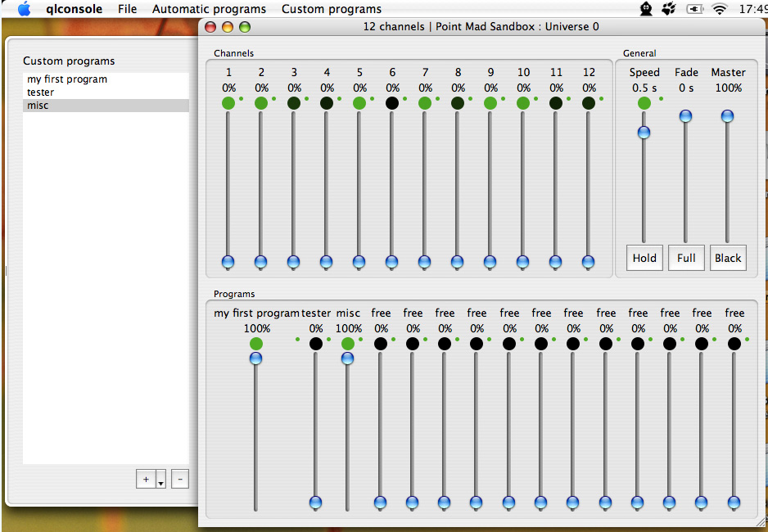
Task: Click the Speed slider handle
Action: (644, 132)
